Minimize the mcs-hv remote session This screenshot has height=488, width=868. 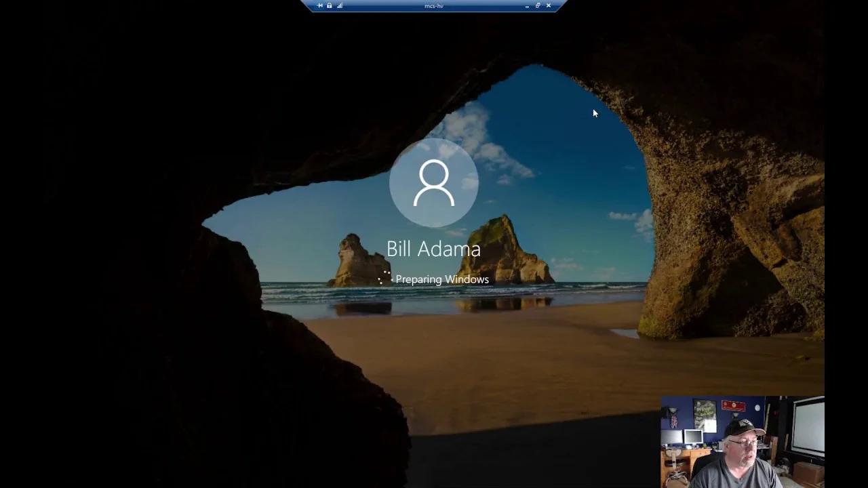[x=528, y=5]
